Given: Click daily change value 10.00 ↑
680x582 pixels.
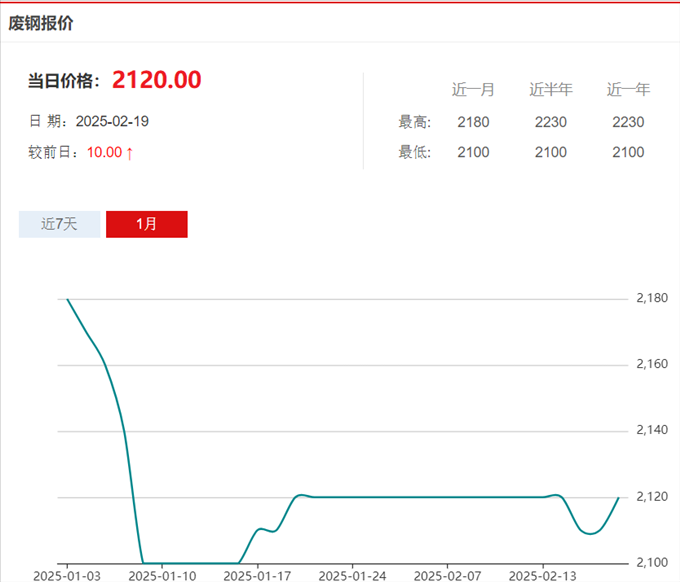Looking at the screenshot, I should 110,152.
